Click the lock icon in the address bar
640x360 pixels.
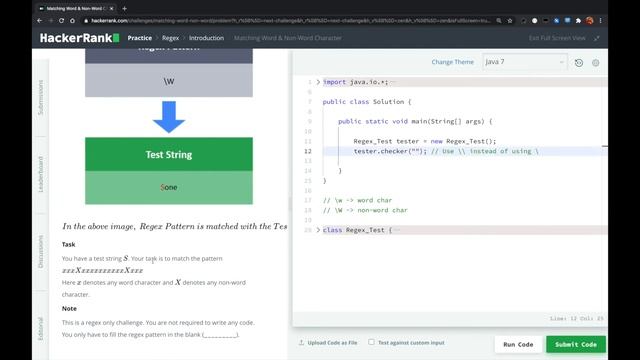(86, 20)
